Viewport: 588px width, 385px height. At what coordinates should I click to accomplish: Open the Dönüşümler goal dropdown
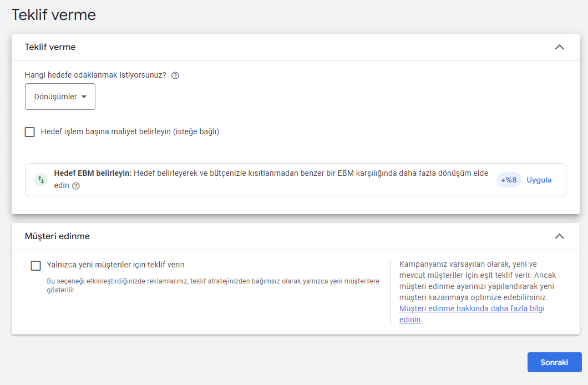click(x=60, y=97)
